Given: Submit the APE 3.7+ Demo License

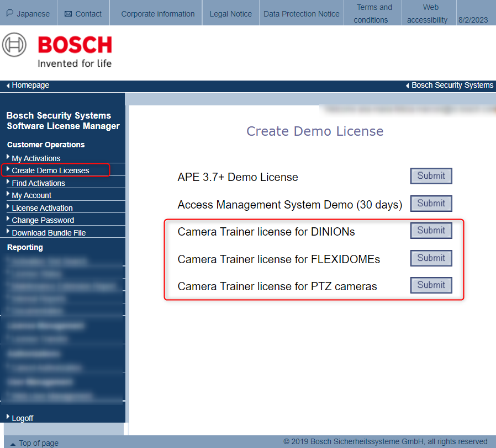Looking at the screenshot, I should 431,176.
